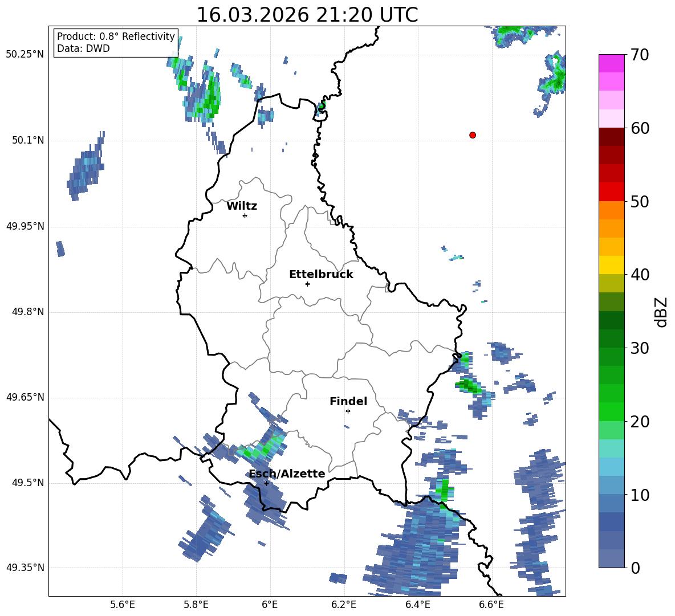Viewport: 675px width, 616px height.
Task: Click the colorbar value 30
Action: coord(640,348)
